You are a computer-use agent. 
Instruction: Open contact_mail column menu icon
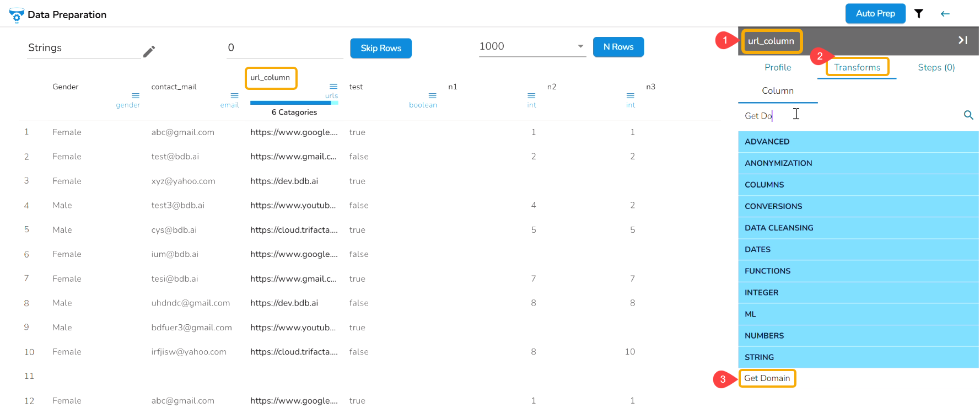point(234,95)
